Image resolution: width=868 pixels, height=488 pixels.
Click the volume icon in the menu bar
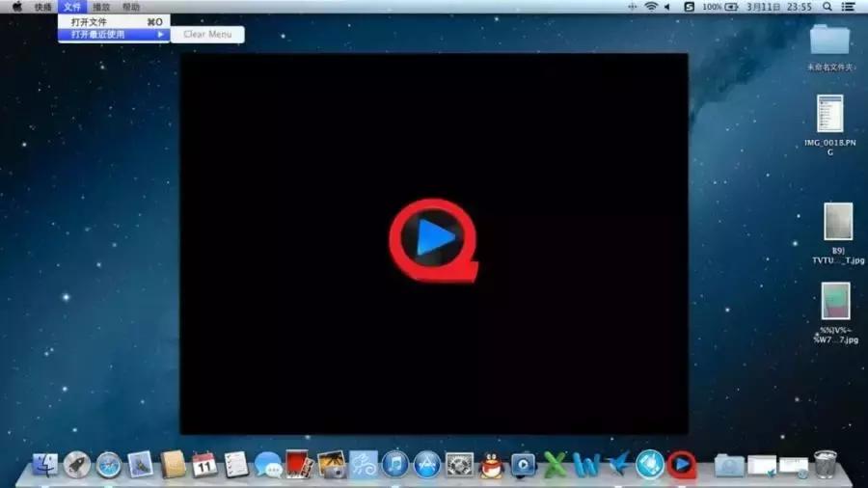pos(667,7)
